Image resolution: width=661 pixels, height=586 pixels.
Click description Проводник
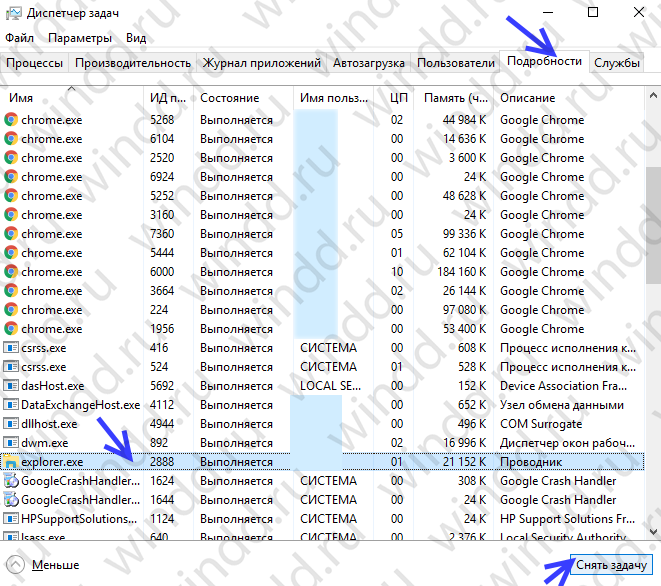point(531,462)
